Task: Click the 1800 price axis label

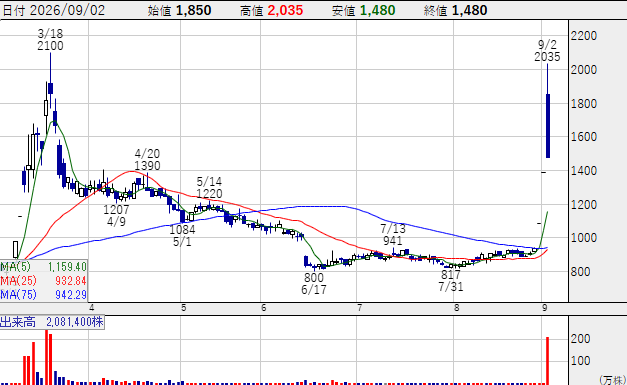Action: tap(584, 104)
